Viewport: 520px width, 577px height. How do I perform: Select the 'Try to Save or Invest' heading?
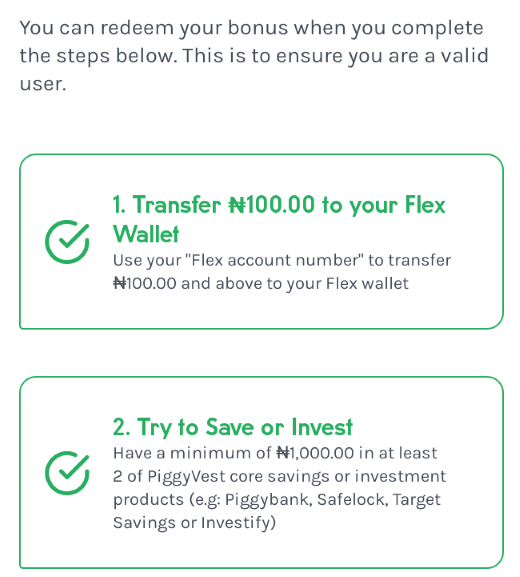(x=233, y=428)
